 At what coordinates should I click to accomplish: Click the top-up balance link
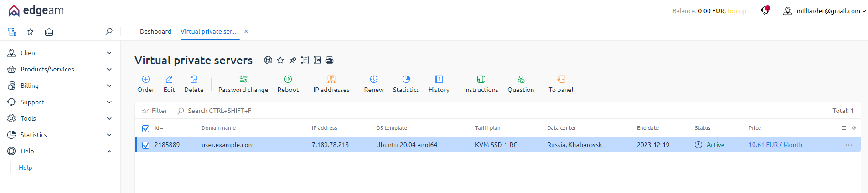[x=737, y=11]
